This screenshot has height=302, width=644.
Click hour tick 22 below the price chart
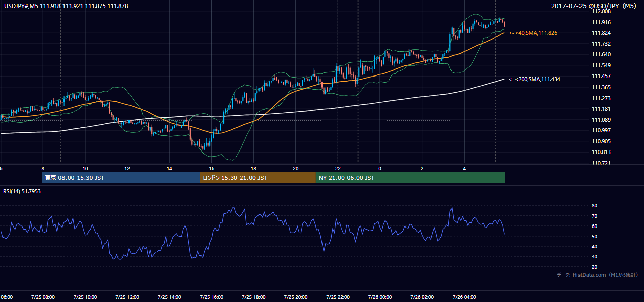click(x=338, y=168)
